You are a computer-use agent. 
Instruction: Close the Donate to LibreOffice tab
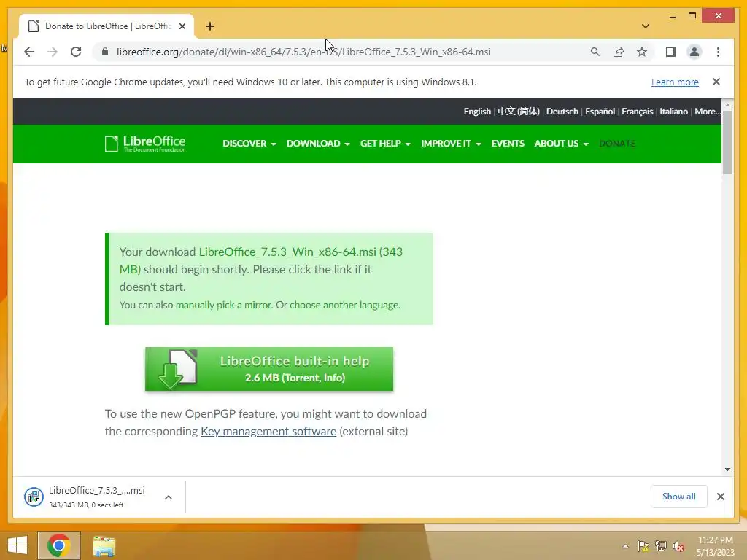point(182,26)
